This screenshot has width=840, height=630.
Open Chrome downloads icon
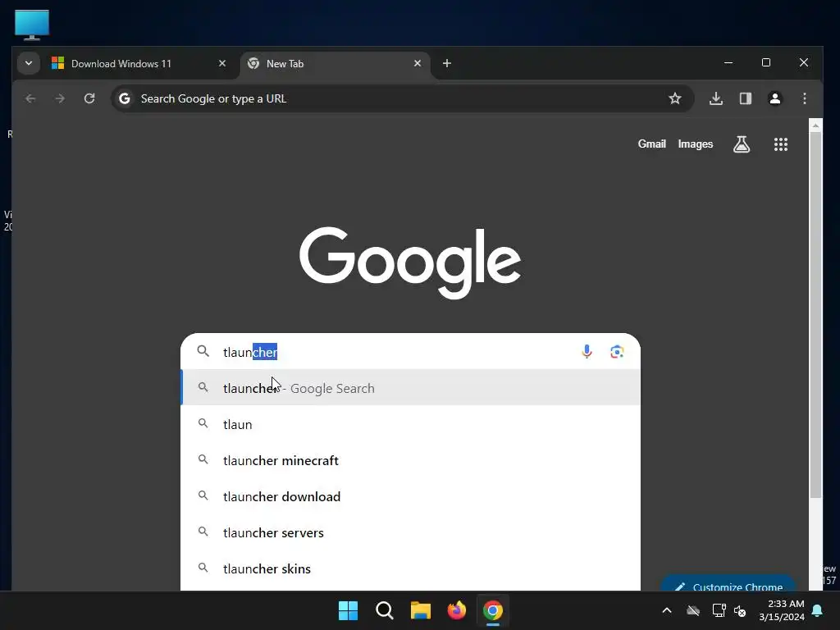[715, 98]
